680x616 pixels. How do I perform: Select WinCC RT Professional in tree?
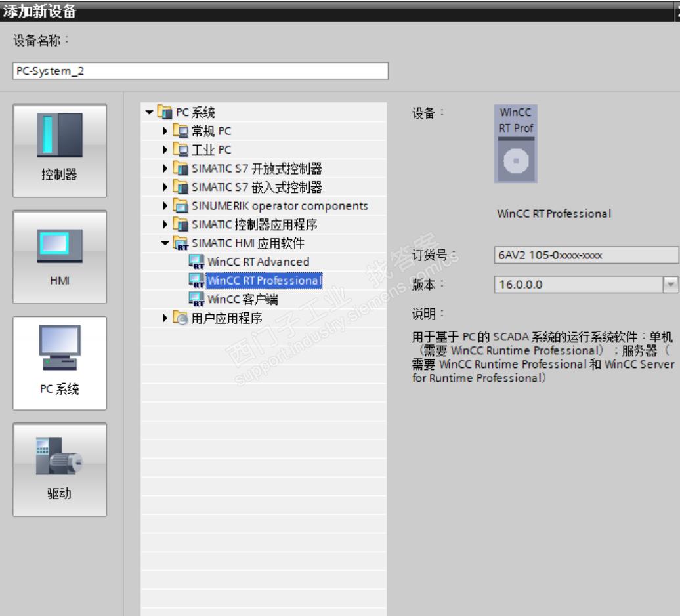(x=264, y=281)
